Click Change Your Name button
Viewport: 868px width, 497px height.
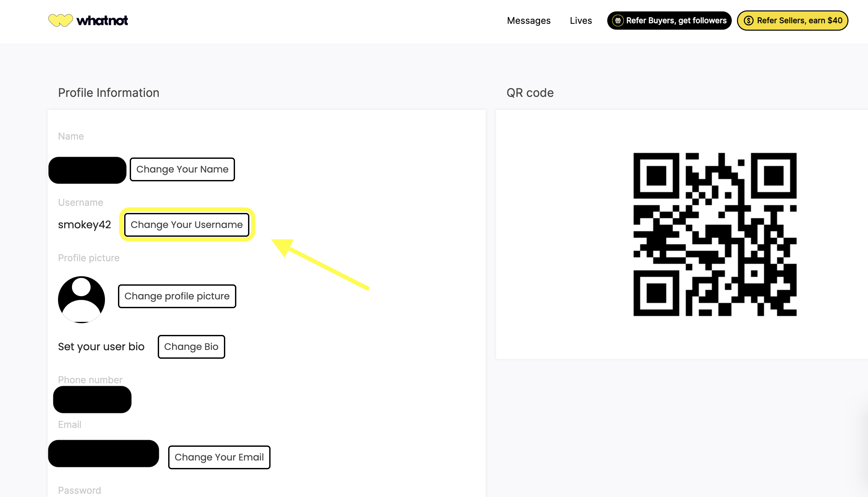click(182, 169)
